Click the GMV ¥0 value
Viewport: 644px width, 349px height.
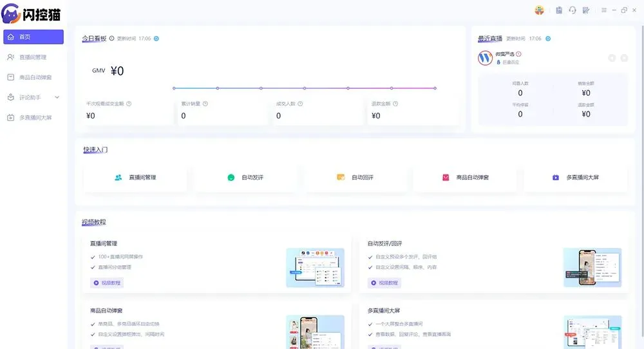pos(117,71)
